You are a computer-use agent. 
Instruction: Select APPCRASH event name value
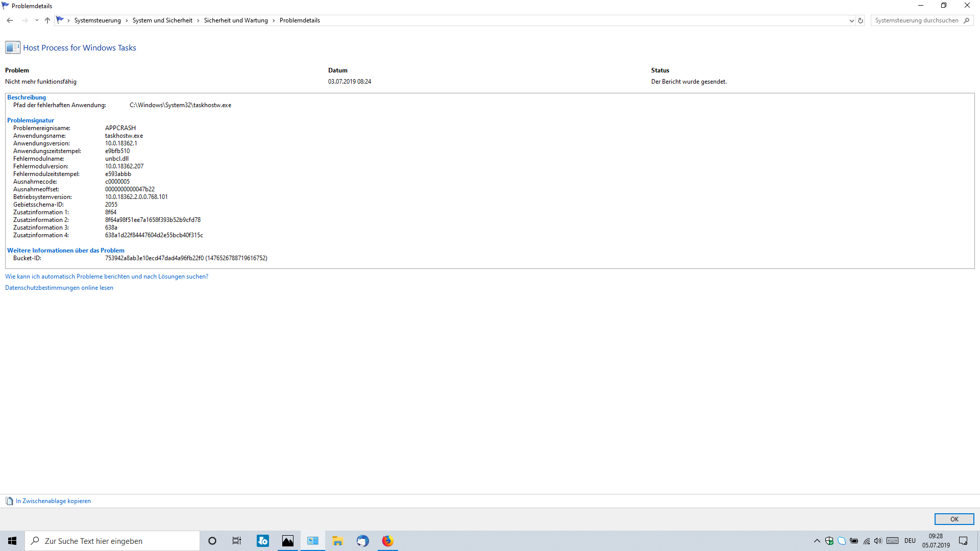pyautogui.click(x=120, y=128)
